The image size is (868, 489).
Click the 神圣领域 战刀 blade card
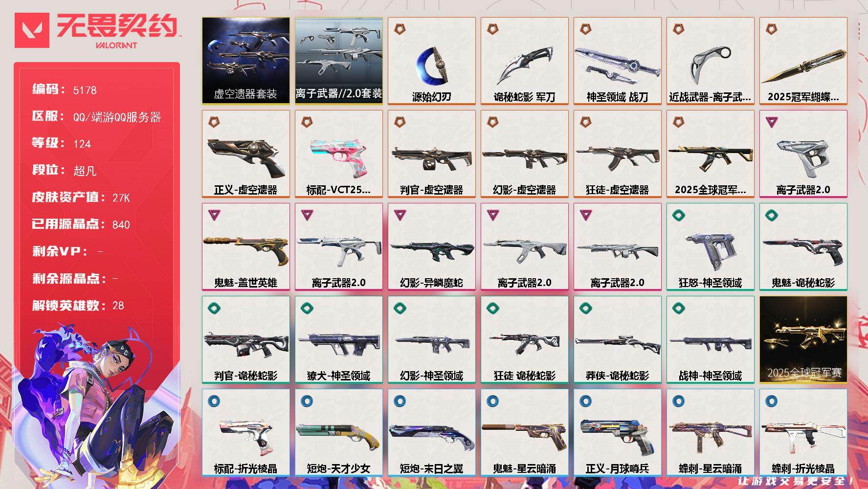coord(617,61)
